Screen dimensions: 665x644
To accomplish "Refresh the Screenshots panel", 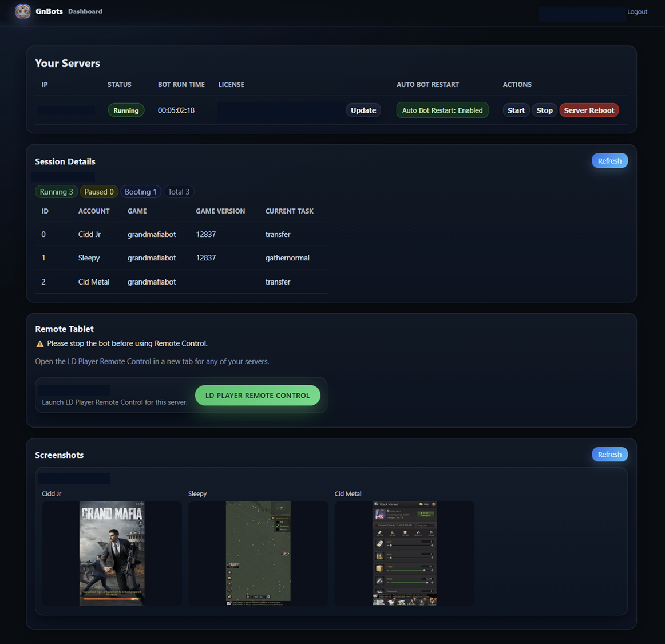I will coord(609,454).
